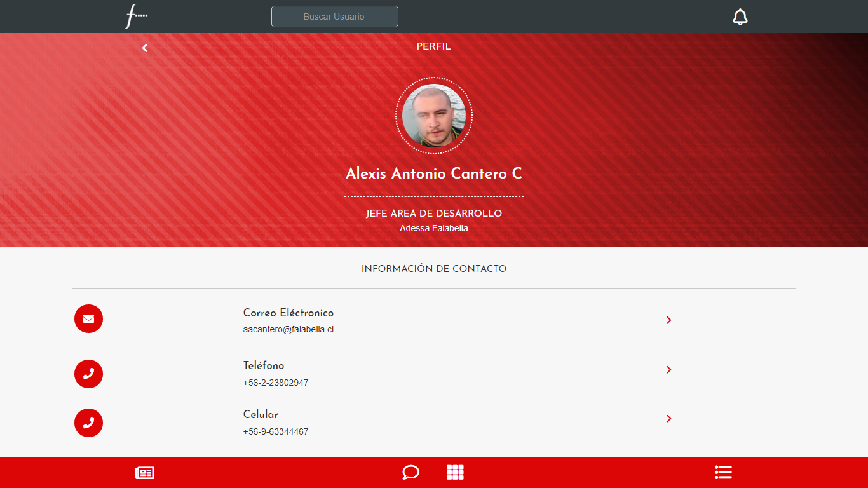Viewport: 868px width, 488px height.
Task: Click inside the Buscar Usuario search field
Action: pos(334,17)
